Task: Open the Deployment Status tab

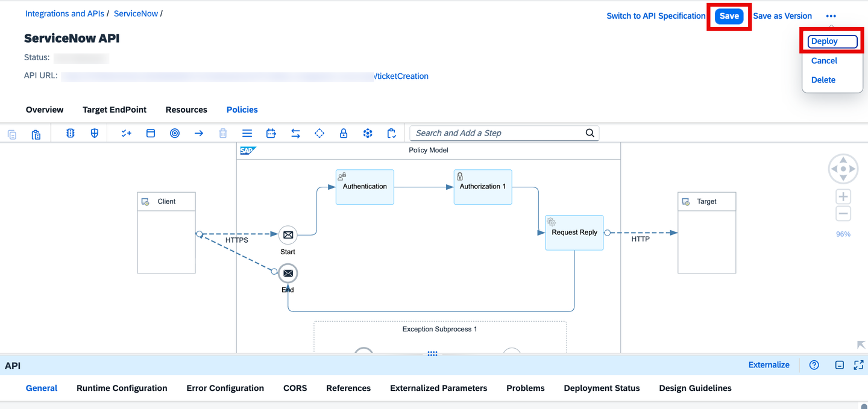Action: (602, 389)
